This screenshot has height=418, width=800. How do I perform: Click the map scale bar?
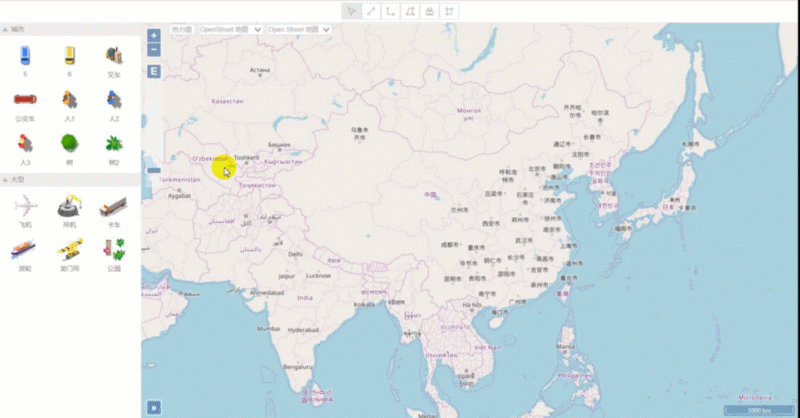tap(759, 410)
